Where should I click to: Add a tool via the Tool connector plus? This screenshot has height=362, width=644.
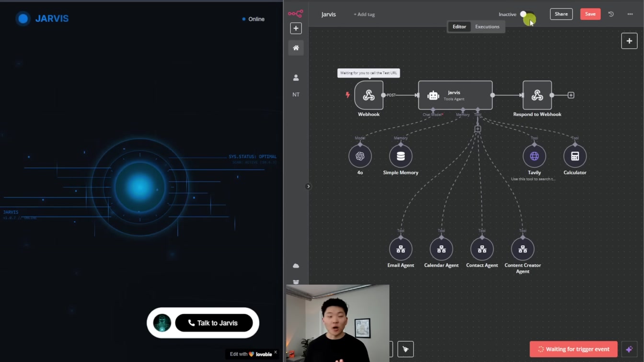(x=478, y=129)
